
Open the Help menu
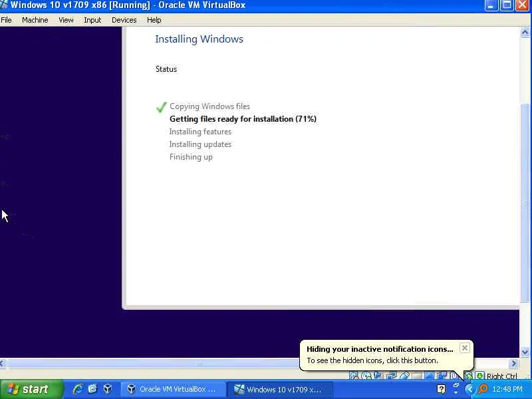coord(154,20)
